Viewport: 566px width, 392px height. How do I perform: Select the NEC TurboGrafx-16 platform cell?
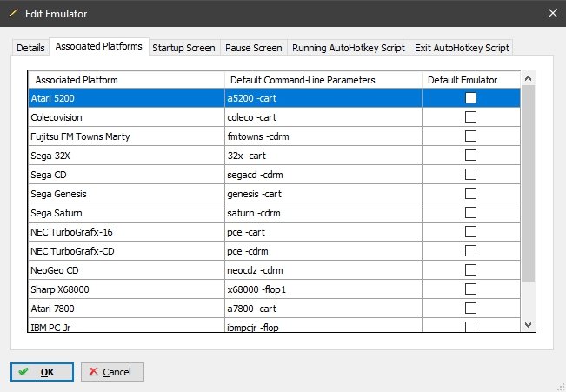point(126,232)
